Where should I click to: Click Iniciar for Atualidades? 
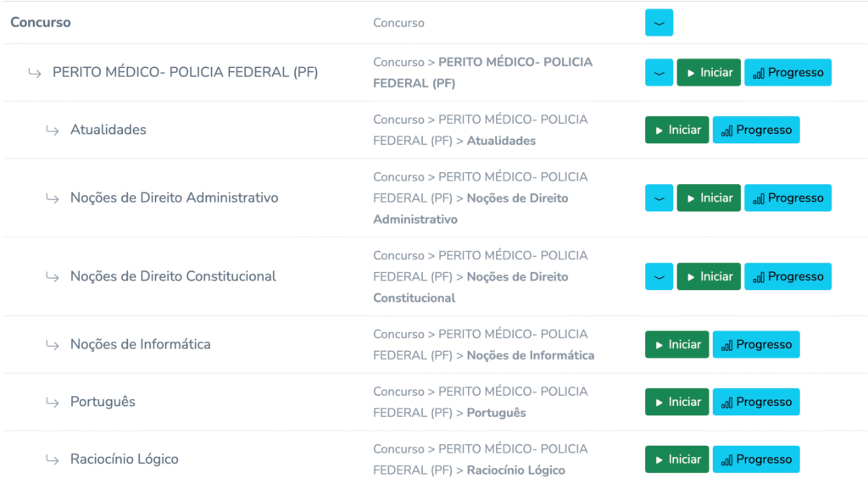click(677, 130)
